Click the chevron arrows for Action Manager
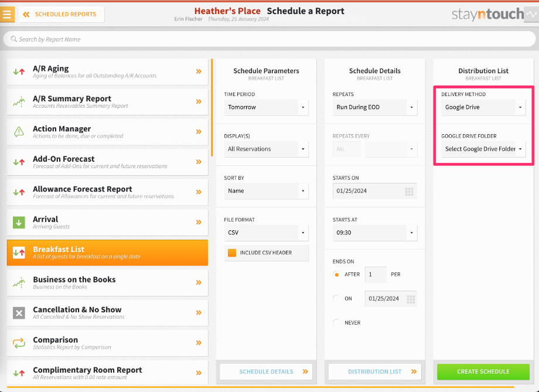The image size is (539, 392). pos(199,132)
